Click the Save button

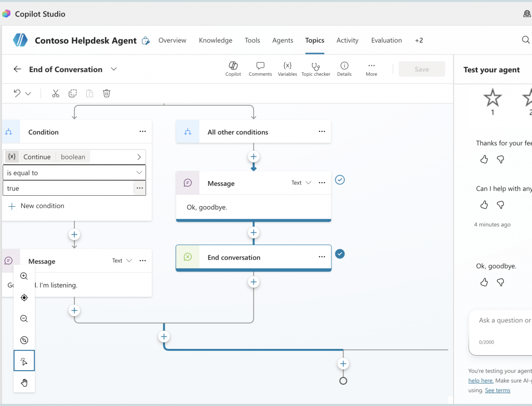pyautogui.click(x=422, y=69)
